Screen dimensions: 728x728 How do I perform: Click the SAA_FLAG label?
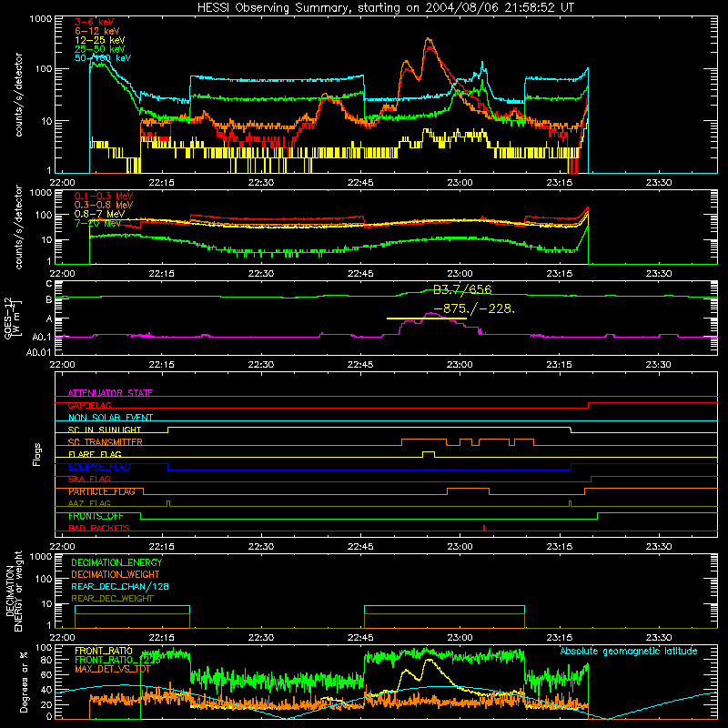tap(89, 480)
